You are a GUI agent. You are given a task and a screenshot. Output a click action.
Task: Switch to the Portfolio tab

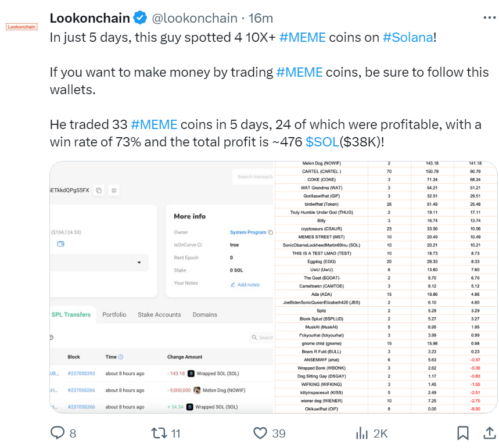click(x=114, y=314)
